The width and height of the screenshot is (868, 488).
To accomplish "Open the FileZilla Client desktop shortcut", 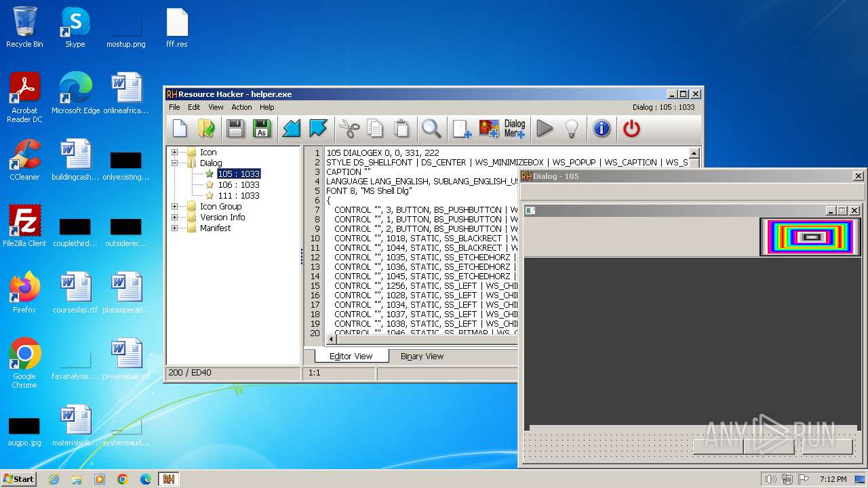I will tap(24, 226).
